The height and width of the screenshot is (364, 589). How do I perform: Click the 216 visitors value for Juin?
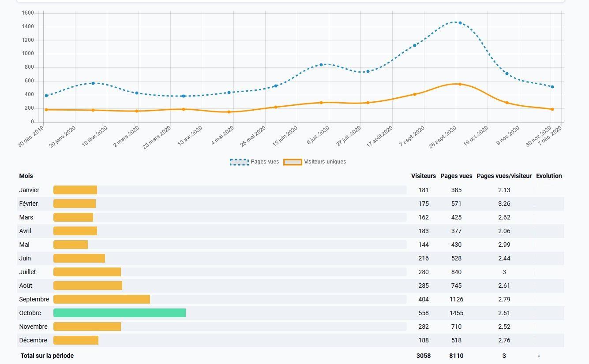point(424,258)
